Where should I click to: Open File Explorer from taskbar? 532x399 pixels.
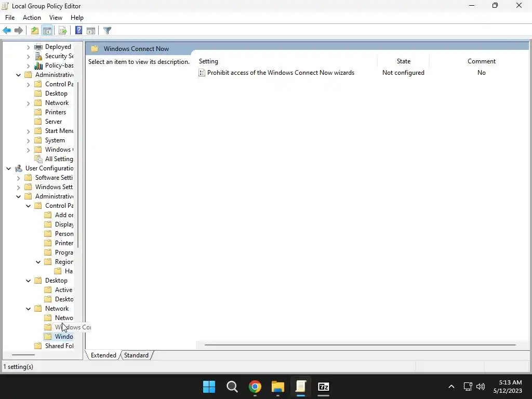(278, 387)
